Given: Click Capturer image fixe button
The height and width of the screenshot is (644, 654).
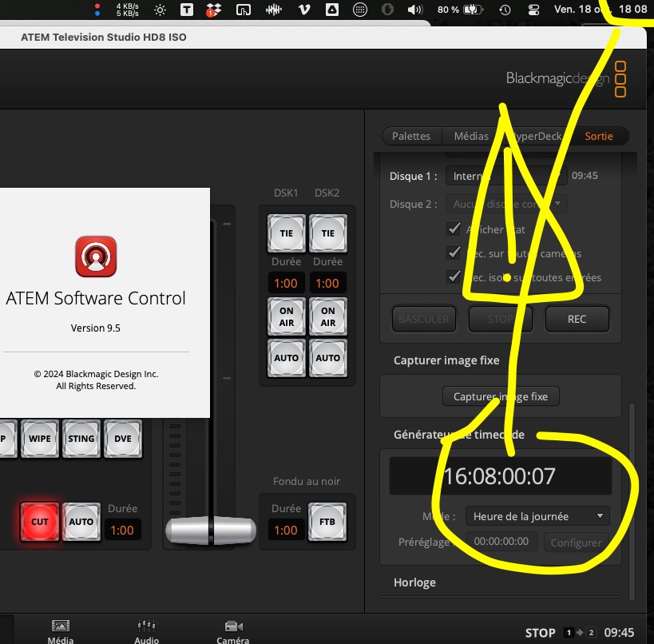Looking at the screenshot, I should [501, 396].
